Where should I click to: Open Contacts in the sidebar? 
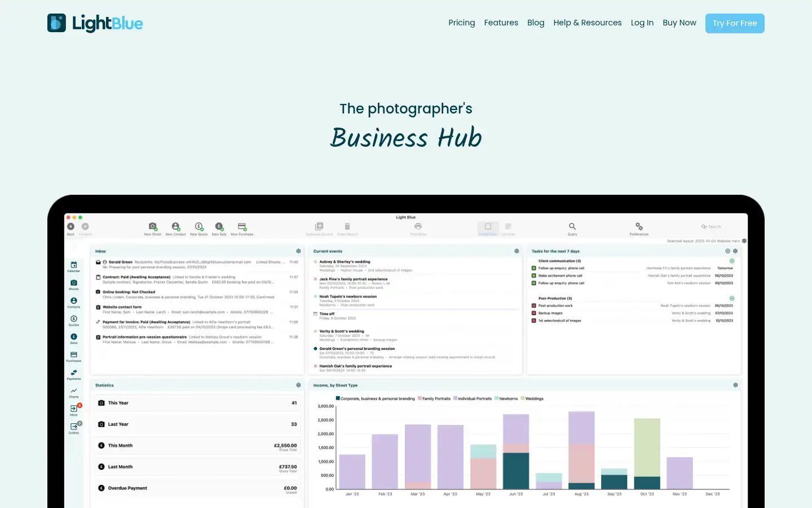tap(74, 303)
